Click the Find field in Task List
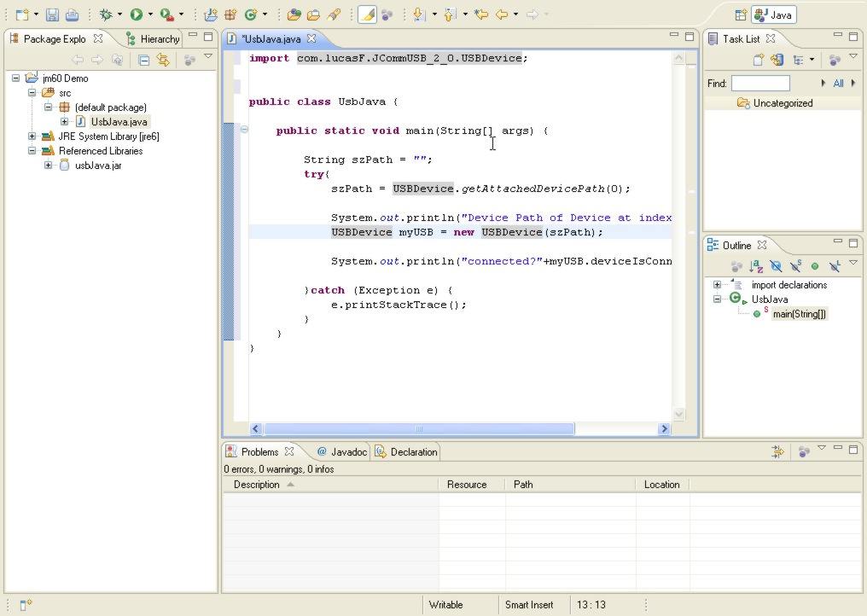The height and width of the screenshot is (616, 867). click(759, 83)
